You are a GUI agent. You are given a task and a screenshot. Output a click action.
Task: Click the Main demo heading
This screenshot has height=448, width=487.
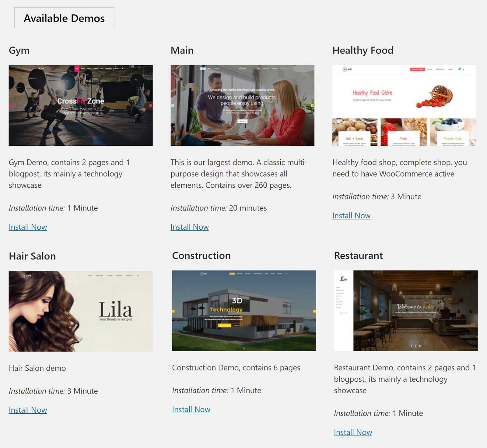(182, 50)
